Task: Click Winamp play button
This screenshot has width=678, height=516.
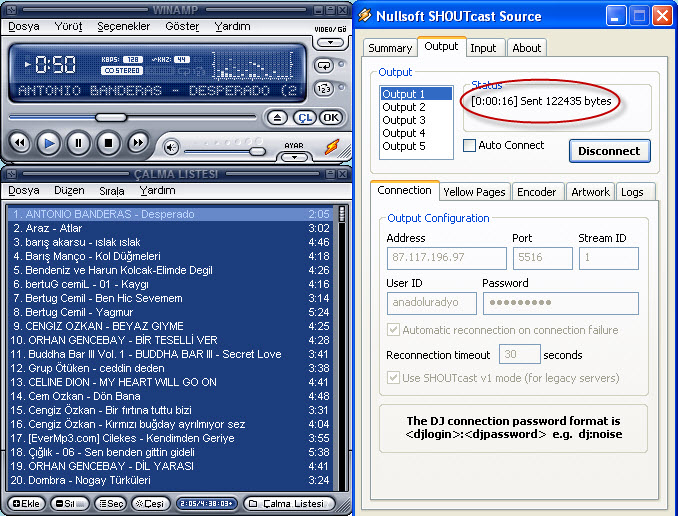Action: [49, 143]
